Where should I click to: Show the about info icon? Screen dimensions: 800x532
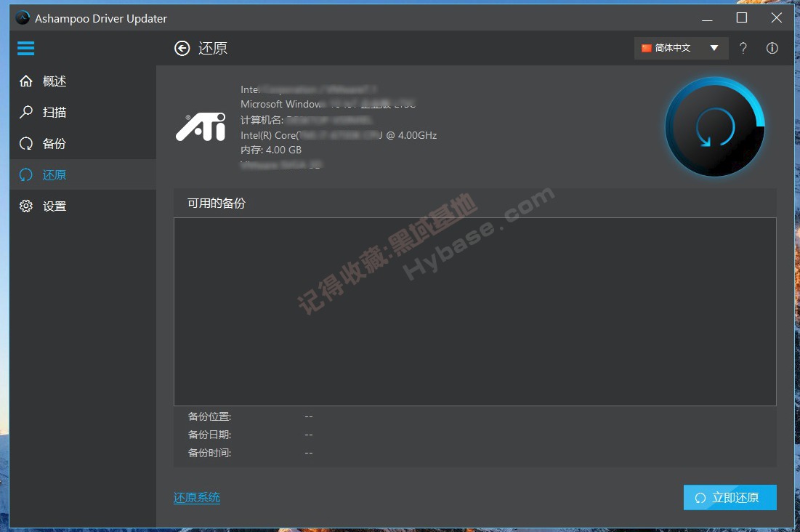(772, 48)
